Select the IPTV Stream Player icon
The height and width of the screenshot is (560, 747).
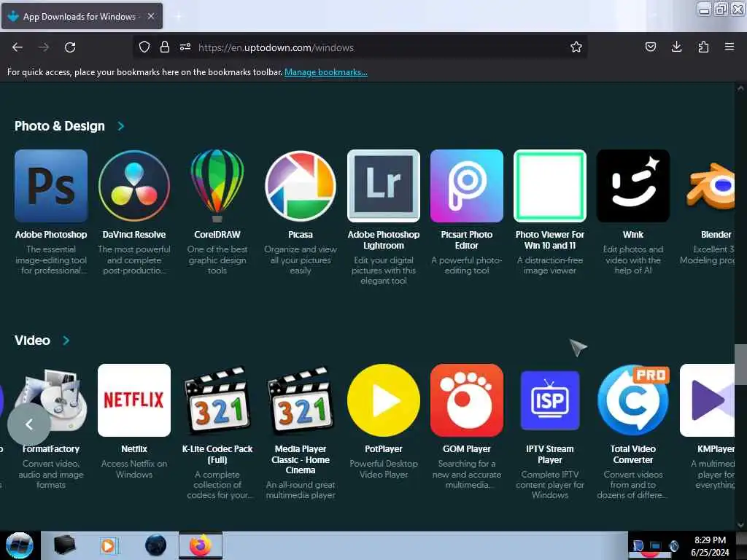click(550, 400)
